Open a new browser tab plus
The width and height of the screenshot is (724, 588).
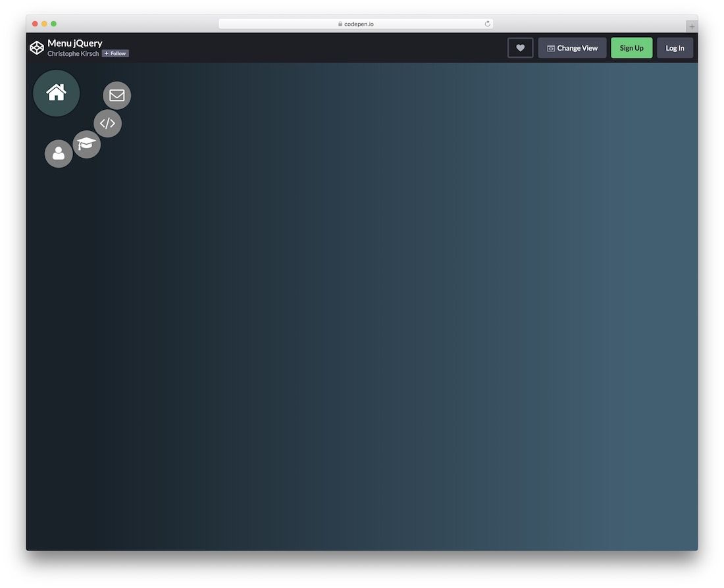(691, 26)
